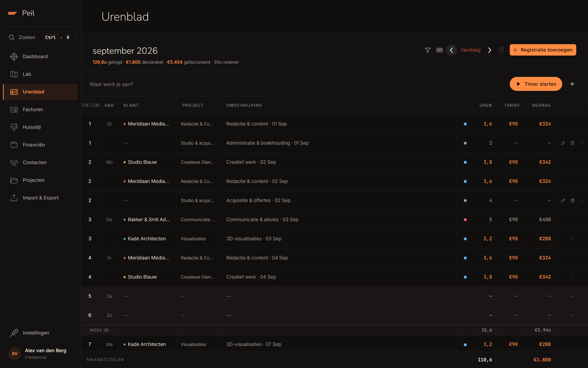Click the plus button beside Timer starten
Image resolution: width=588 pixels, height=368 pixels.
572,84
